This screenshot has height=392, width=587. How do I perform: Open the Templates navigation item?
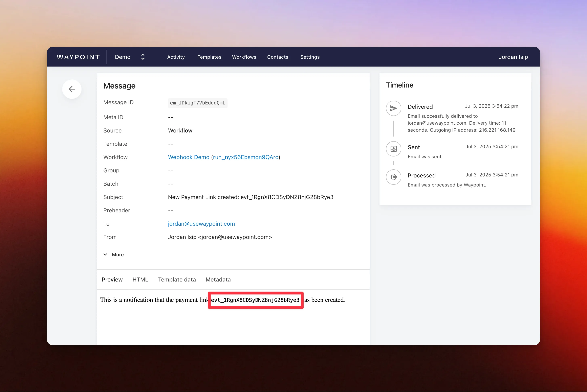point(209,57)
